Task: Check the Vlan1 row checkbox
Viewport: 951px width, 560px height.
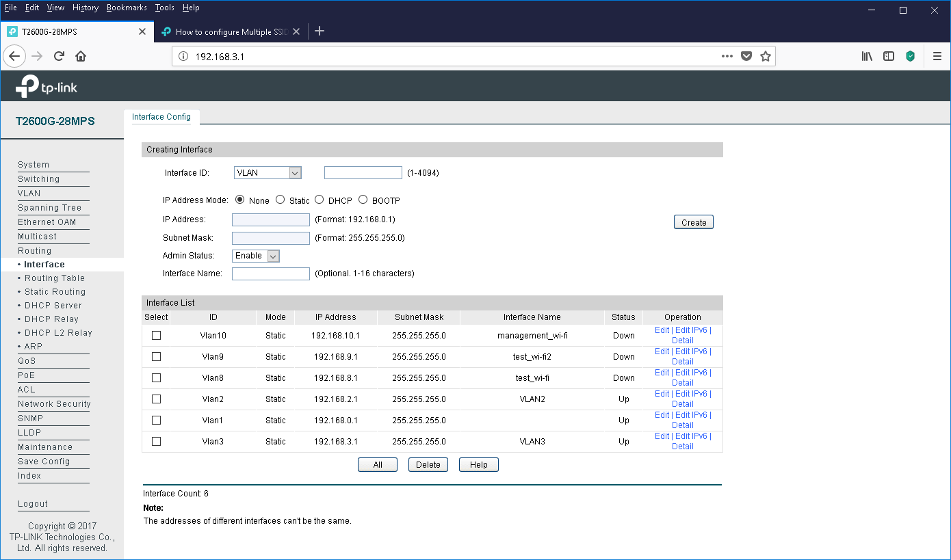Action: point(156,420)
